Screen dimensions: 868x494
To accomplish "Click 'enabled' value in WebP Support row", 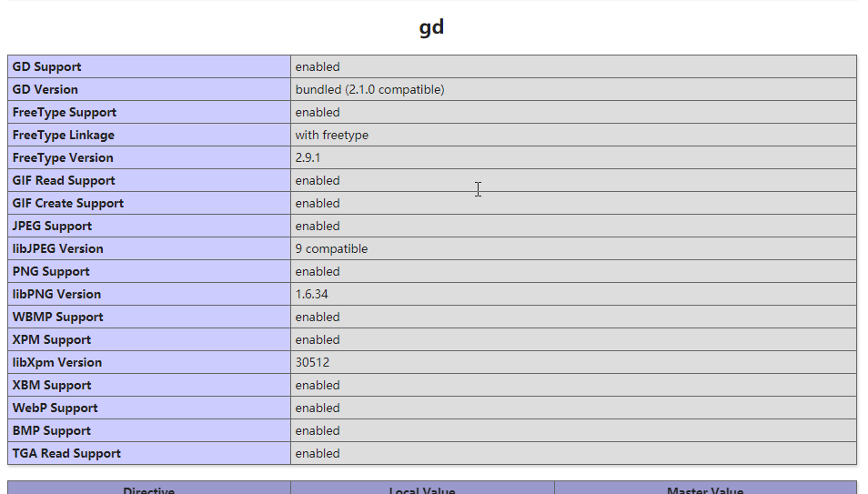I will [318, 408].
